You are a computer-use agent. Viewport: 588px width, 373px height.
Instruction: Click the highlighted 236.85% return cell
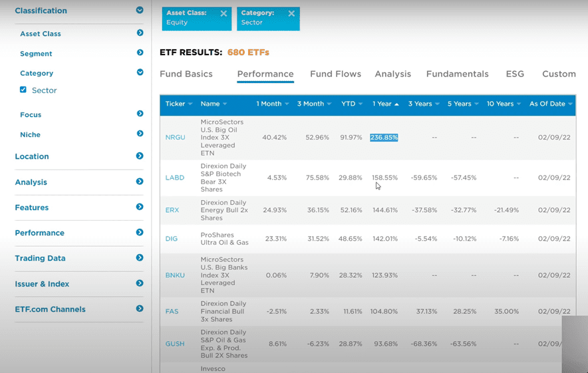pos(384,138)
